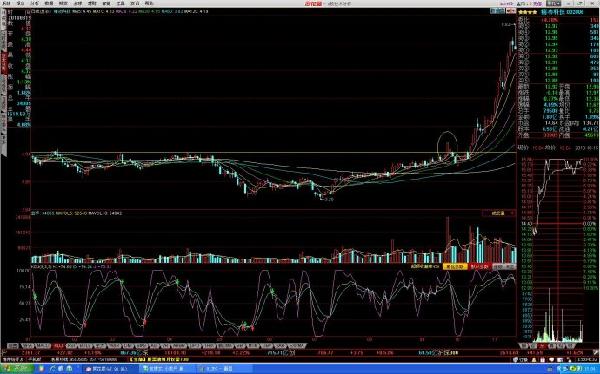Toggle the gray button at the KDJ panel's right edge
Viewport: 600px width, 374px height.
(x=504, y=266)
